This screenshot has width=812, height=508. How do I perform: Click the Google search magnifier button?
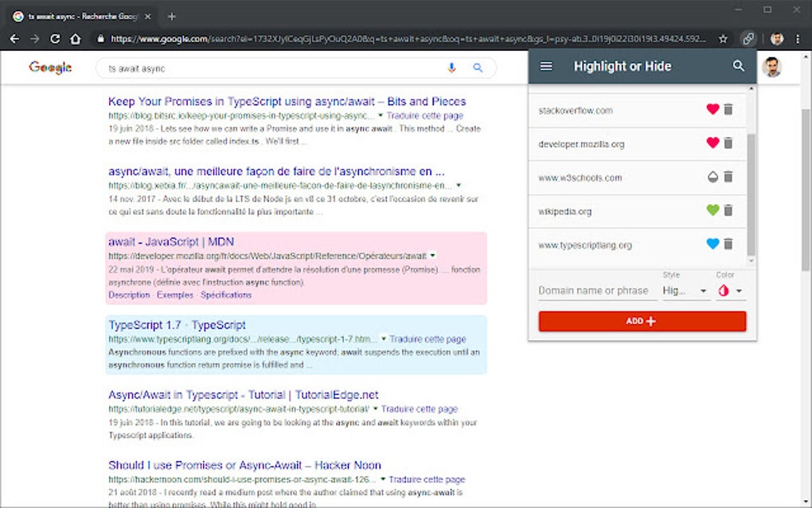(x=478, y=68)
